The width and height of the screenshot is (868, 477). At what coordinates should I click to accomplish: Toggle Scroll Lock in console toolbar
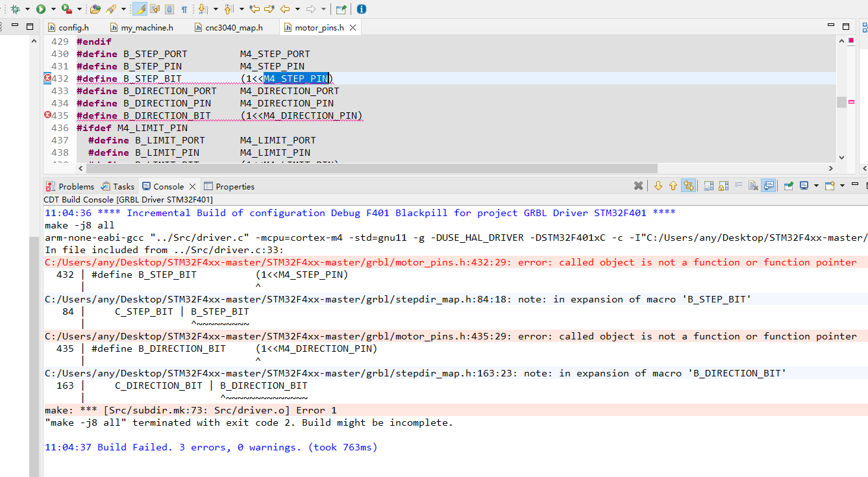click(723, 186)
